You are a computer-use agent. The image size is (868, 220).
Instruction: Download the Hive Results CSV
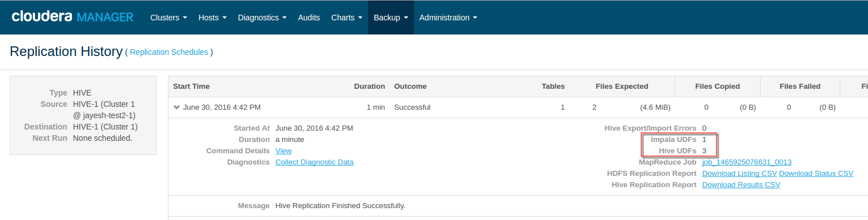click(x=741, y=185)
